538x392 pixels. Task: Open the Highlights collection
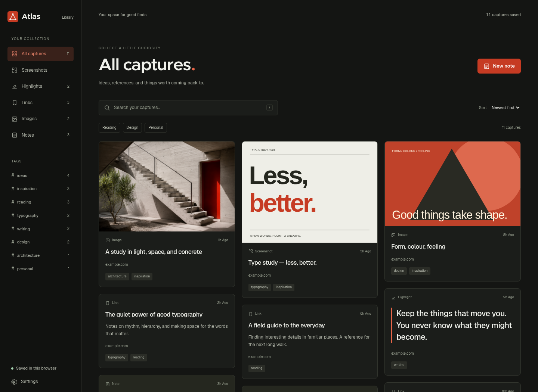40,86
